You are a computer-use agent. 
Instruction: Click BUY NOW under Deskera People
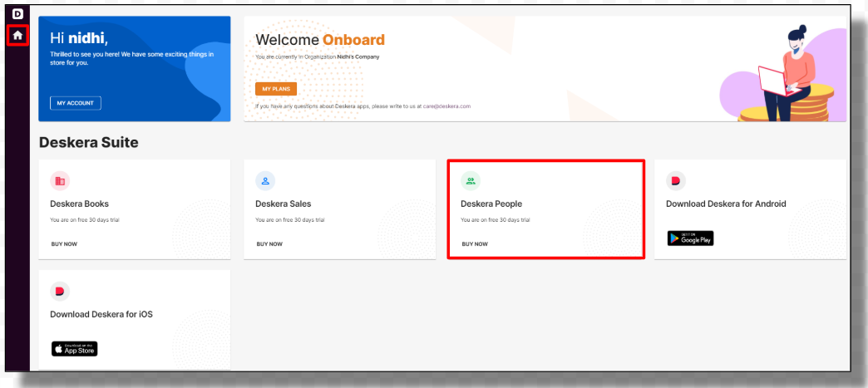475,244
